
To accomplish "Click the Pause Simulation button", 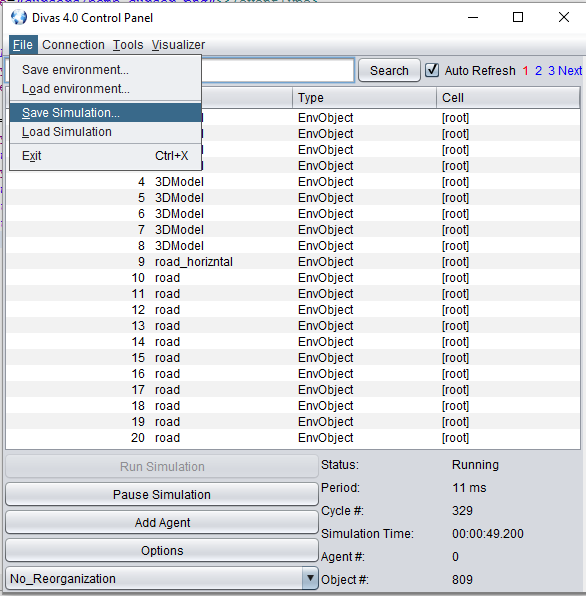I will click(162, 494).
